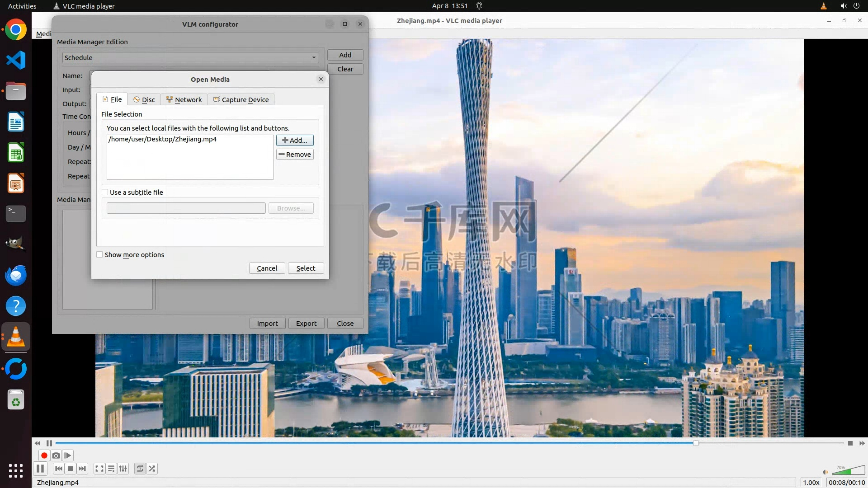The width and height of the screenshot is (868, 488).
Task: Open the Schedule dropdown in Media Manager
Action: click(190, 57)
